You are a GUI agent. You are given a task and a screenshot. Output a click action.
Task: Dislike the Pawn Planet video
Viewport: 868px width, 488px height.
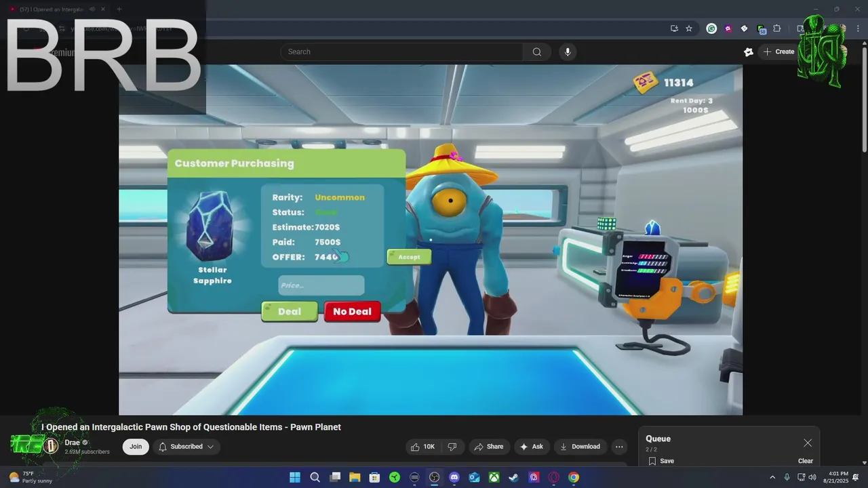tap(452, 447)
